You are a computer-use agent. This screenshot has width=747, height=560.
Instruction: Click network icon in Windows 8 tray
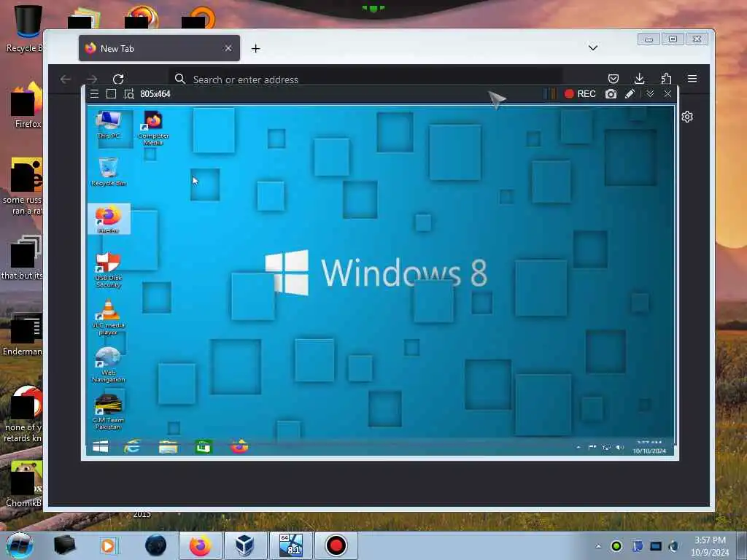click(x=606, y=448)
